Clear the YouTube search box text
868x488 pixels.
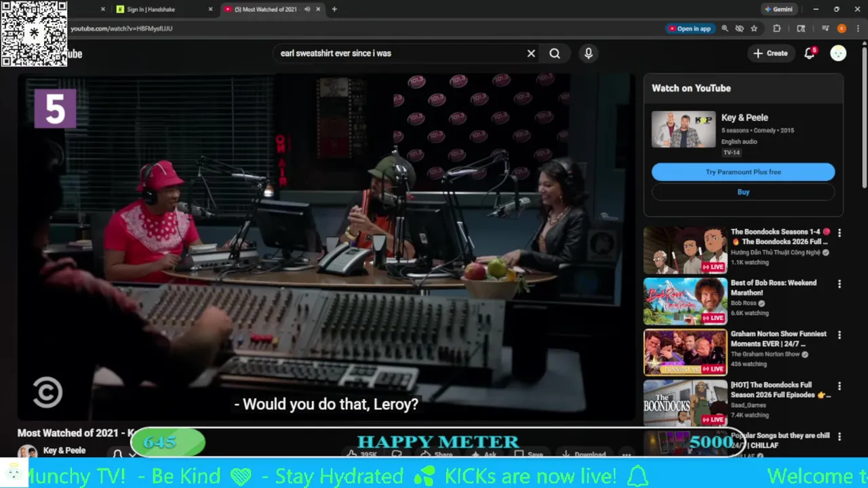point(531,54)
